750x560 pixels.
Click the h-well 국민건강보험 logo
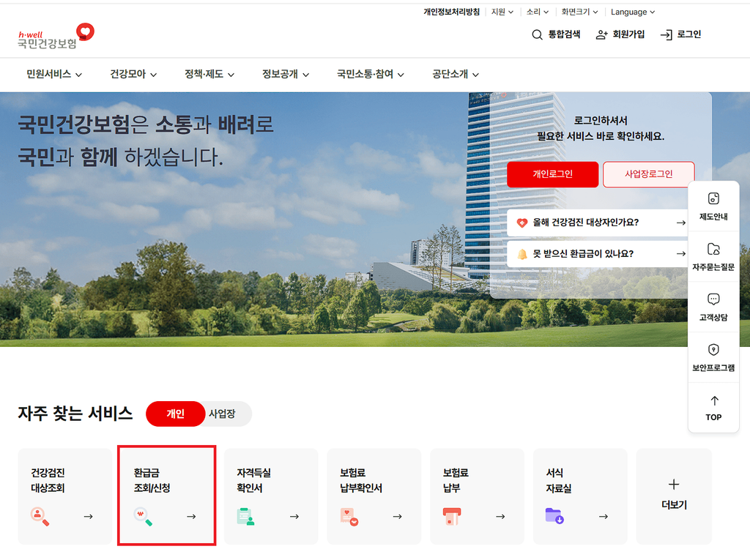[x=56, y=36]
